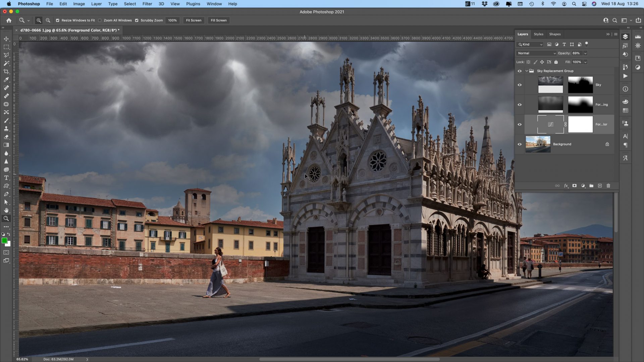Select the Gradient tool
644x362 pixels.
tap(6, 145)
